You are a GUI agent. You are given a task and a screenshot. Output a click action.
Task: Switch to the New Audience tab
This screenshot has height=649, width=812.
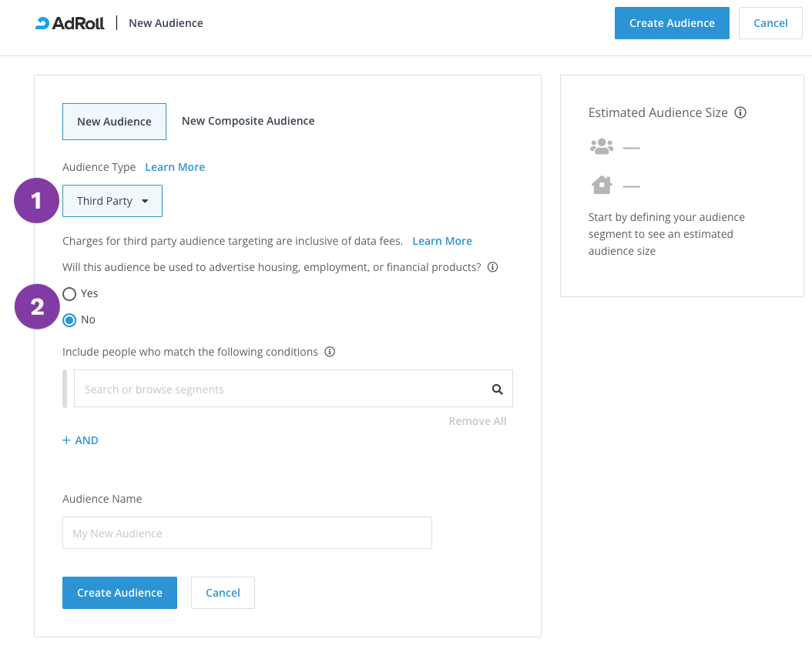114,122
